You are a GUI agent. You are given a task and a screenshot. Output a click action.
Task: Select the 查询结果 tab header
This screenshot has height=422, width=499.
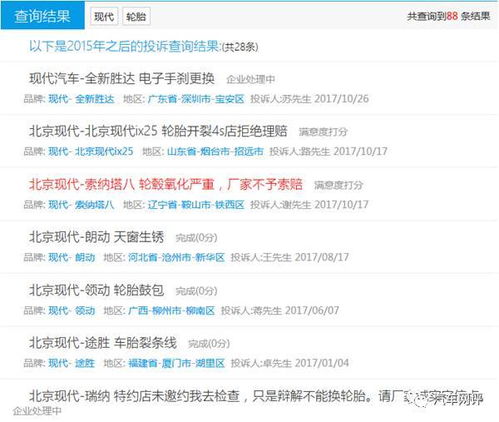point(42,16)
